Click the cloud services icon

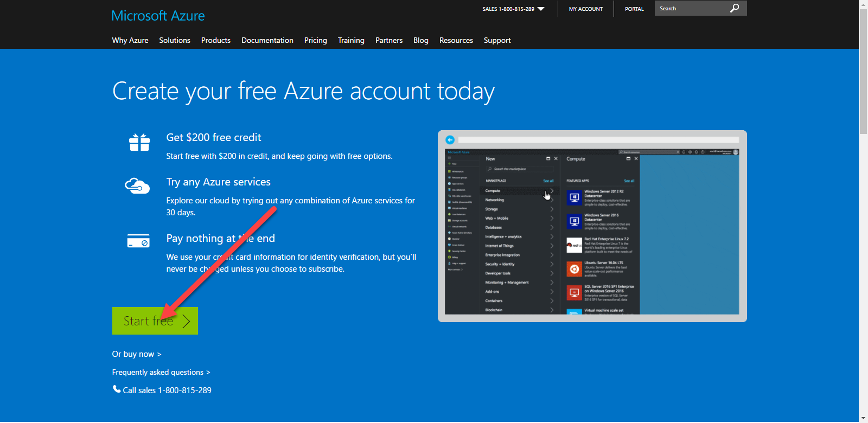point(137,186)
